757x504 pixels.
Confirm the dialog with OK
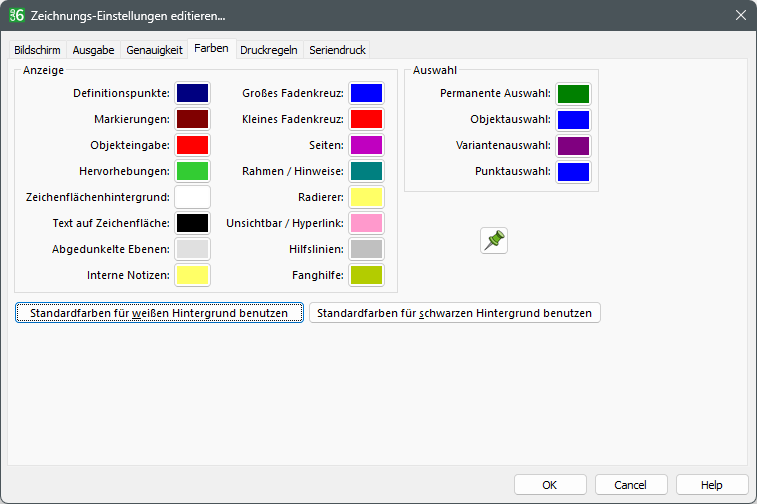pyautogui.click(x=550, y=485)
